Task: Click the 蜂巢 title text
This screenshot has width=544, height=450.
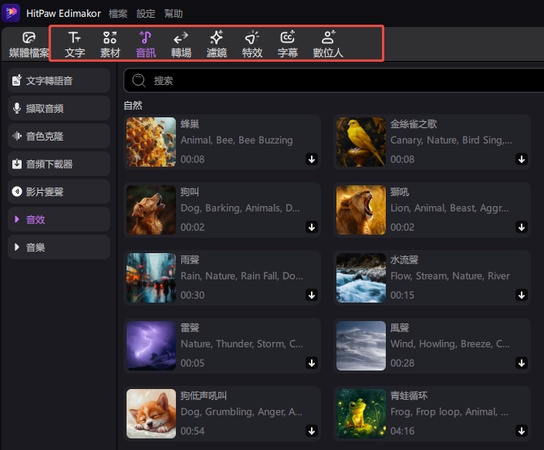Action: 190,124
